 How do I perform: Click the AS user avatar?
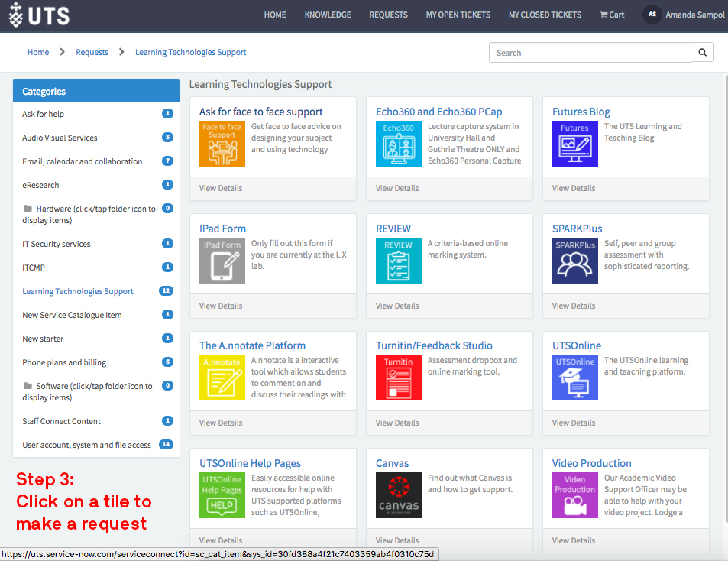tap(652, 15)
